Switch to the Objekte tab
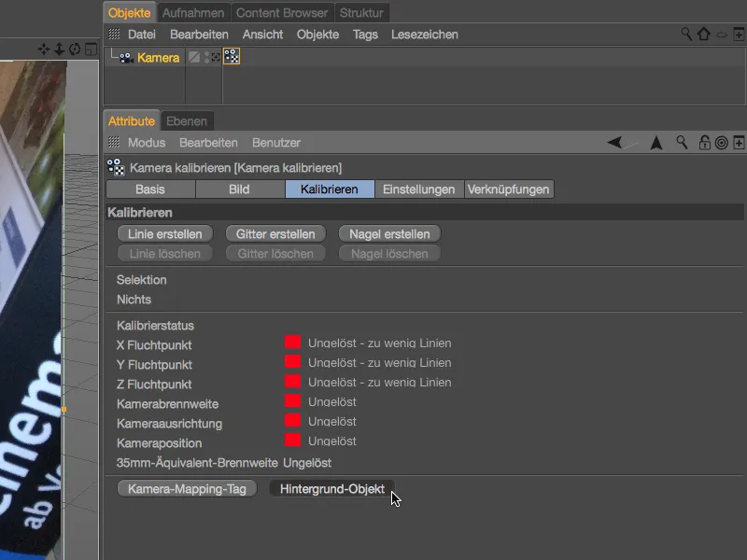 (x=129, y=13)
